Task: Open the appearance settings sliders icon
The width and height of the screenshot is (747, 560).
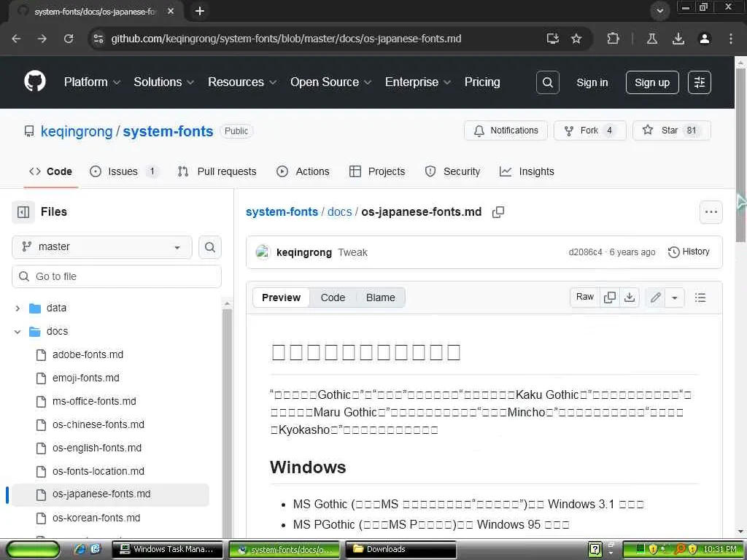Action: (x=700, y=82)
